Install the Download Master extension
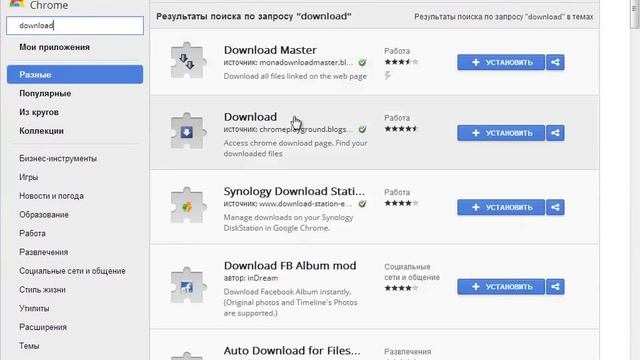The width and height of the screenshot is (640, 360). pyautogui.click(x=501, y=62)
